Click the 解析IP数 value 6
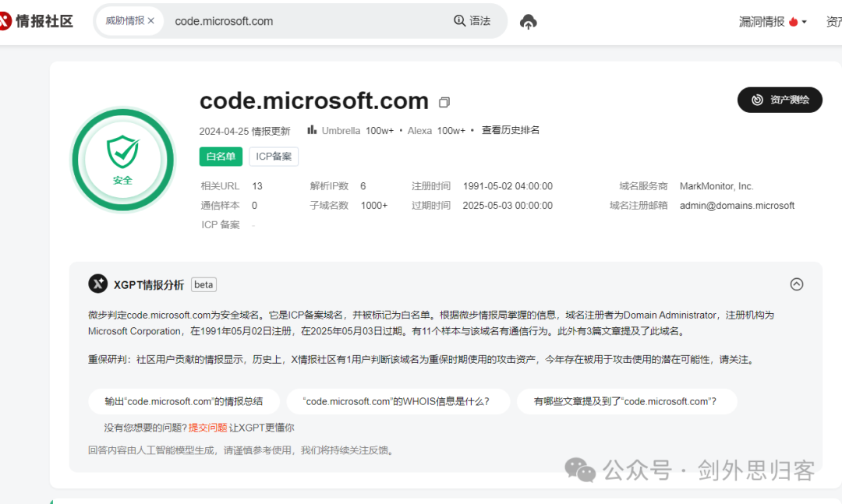842x504 pixels. (363, 186)
